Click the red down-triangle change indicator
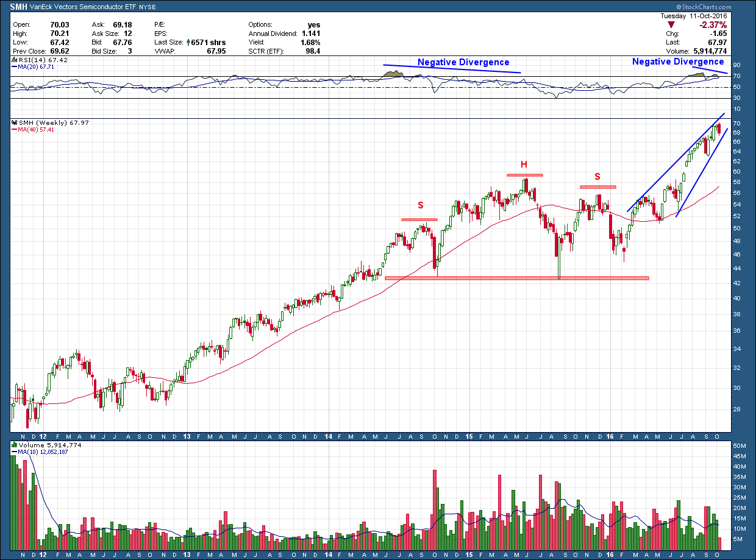Viewport: 756px width, 560px height. point(672,24)
